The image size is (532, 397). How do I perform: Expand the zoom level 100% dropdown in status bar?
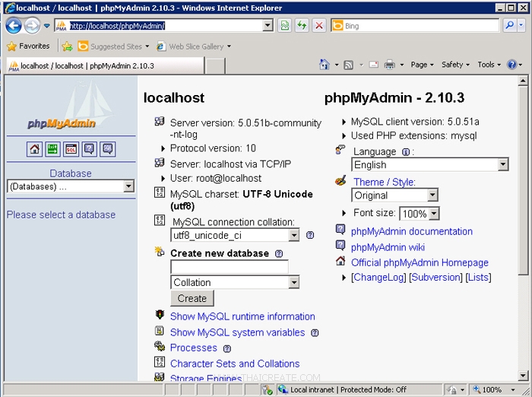click(x=513, y=389)
